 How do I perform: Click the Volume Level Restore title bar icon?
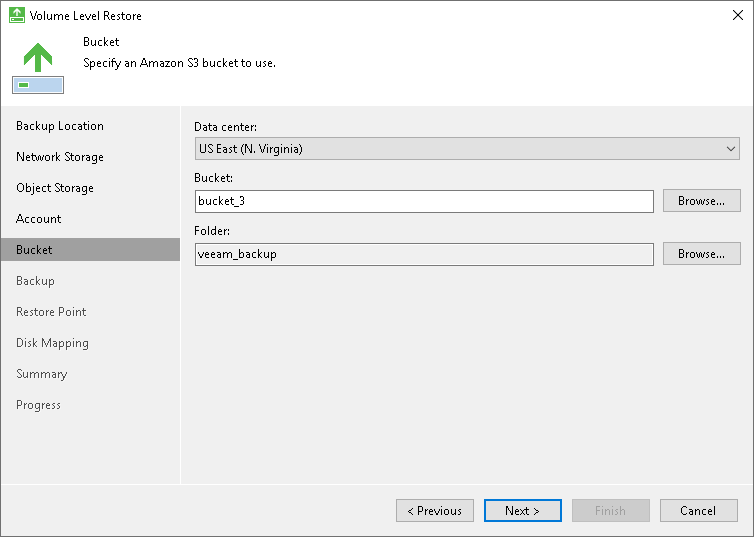tap(17, 15)
